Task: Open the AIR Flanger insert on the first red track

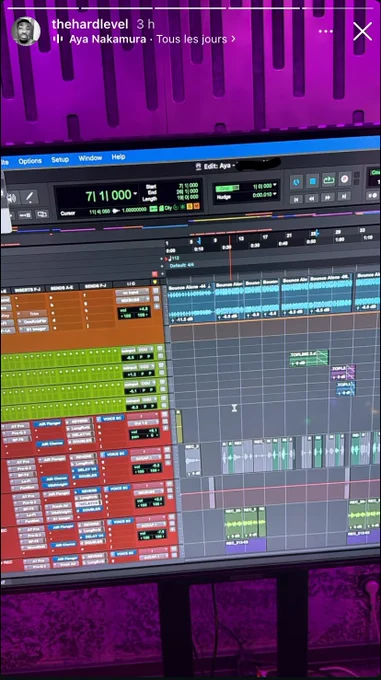Action: click(49, 424)
